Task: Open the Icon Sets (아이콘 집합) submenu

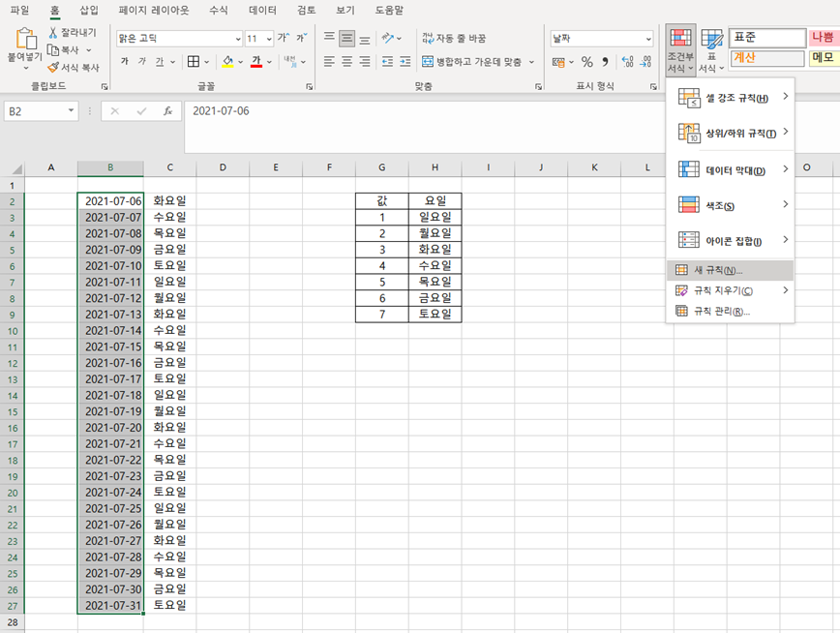Action: 731,241
